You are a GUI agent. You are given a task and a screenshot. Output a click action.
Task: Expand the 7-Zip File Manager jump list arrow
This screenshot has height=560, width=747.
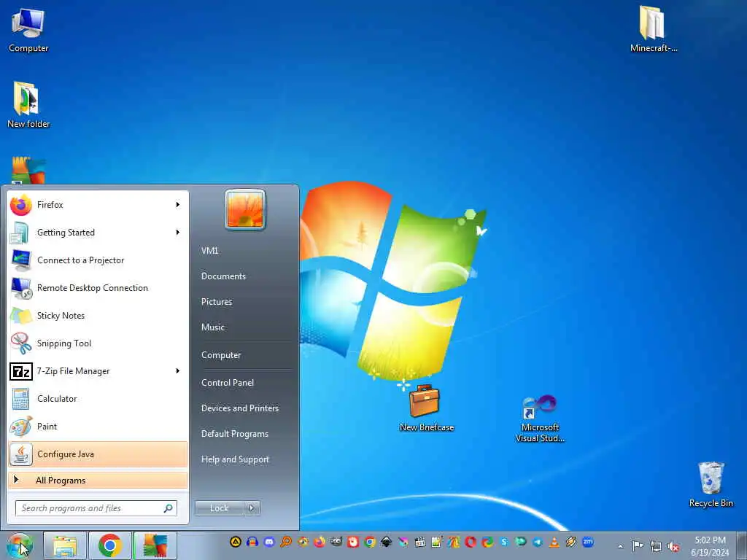click(x=178, y=371)
